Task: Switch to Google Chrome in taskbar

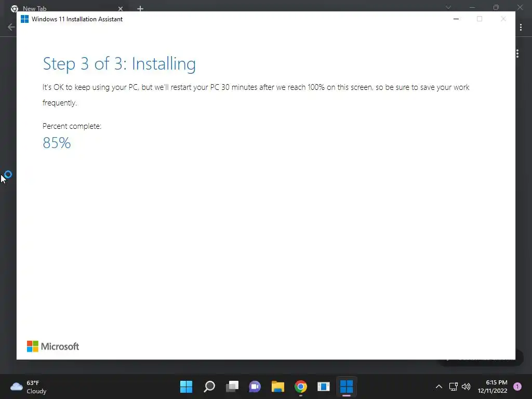Action: coord(301,387)
